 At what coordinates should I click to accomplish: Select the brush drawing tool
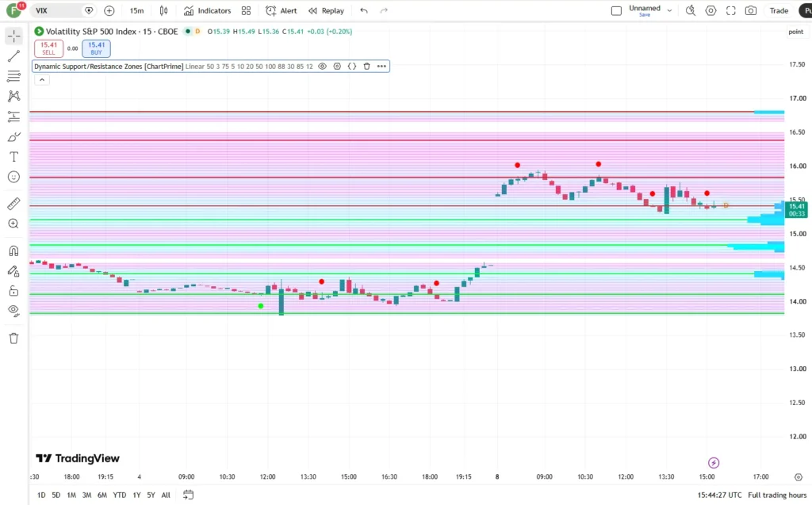coord(14,136)
